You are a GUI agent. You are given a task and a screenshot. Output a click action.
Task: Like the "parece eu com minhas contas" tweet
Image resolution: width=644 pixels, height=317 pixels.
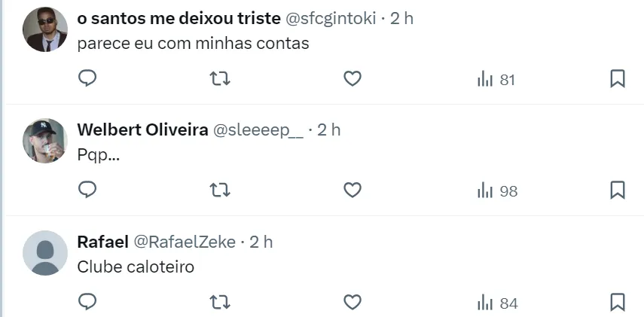pos(352,78)
